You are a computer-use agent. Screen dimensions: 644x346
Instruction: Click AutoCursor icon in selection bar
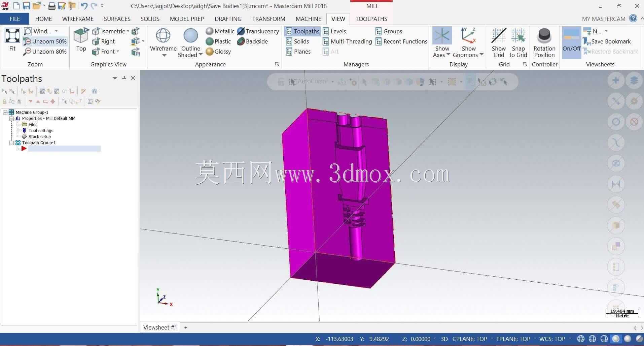(x=293, y=82)
